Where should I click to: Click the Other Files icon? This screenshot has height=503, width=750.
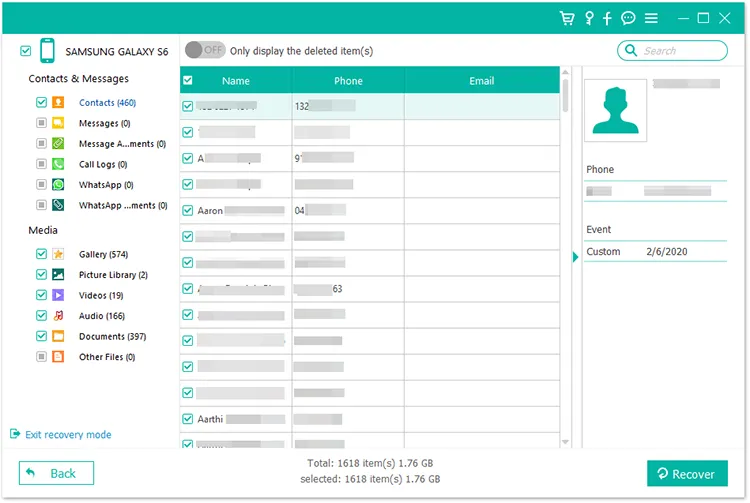click(58, 357)
